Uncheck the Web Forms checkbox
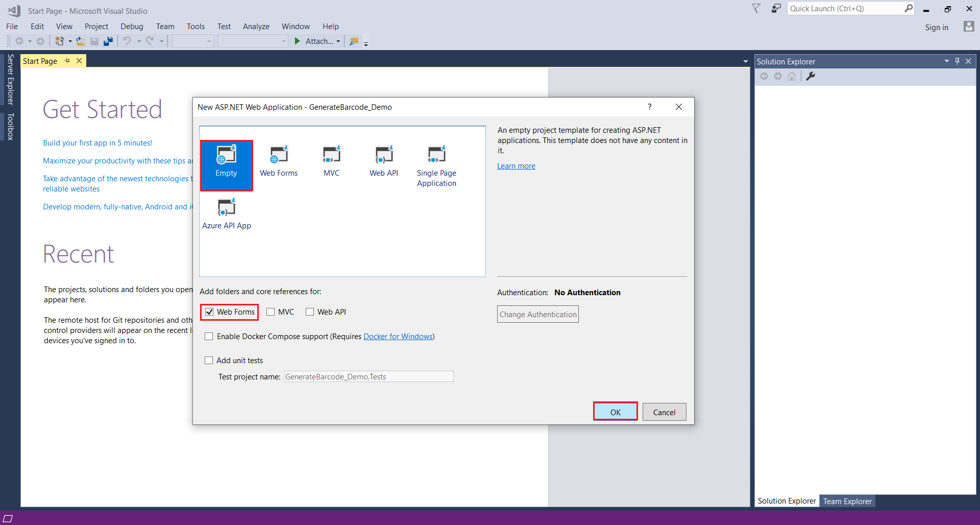 [209, 312]
